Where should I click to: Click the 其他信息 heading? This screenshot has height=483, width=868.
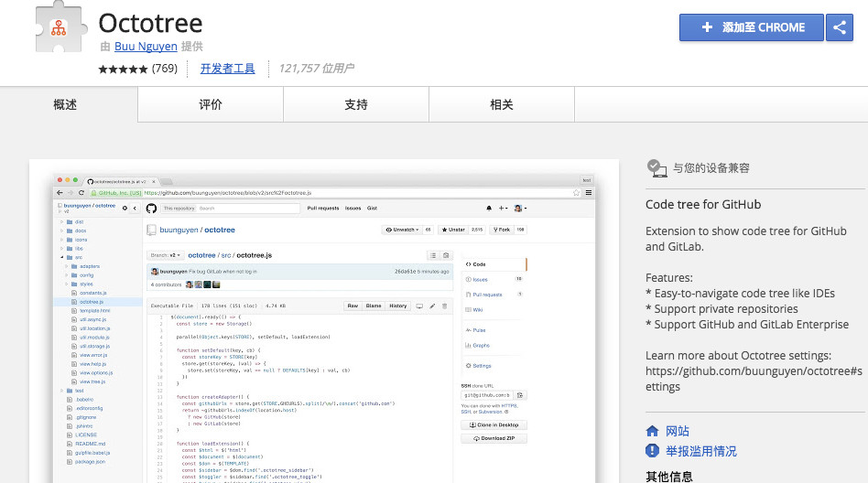click(x=668, y=477)
